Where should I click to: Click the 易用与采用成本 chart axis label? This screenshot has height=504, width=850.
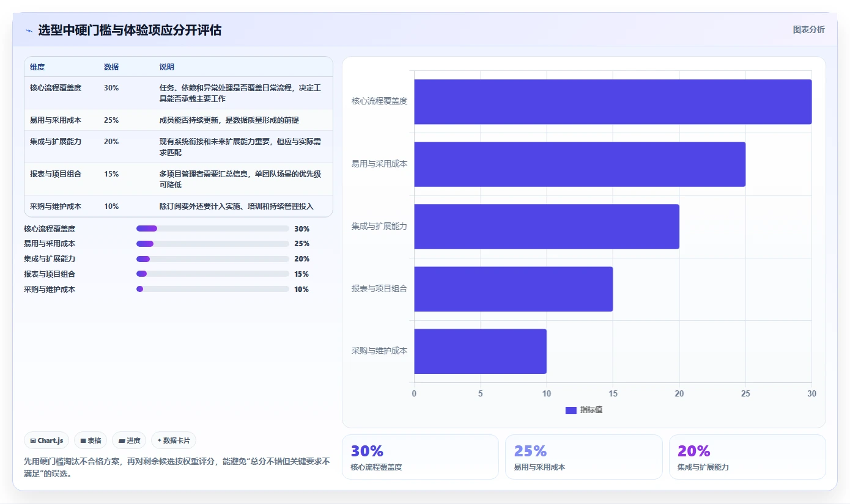tap(379, 164)
